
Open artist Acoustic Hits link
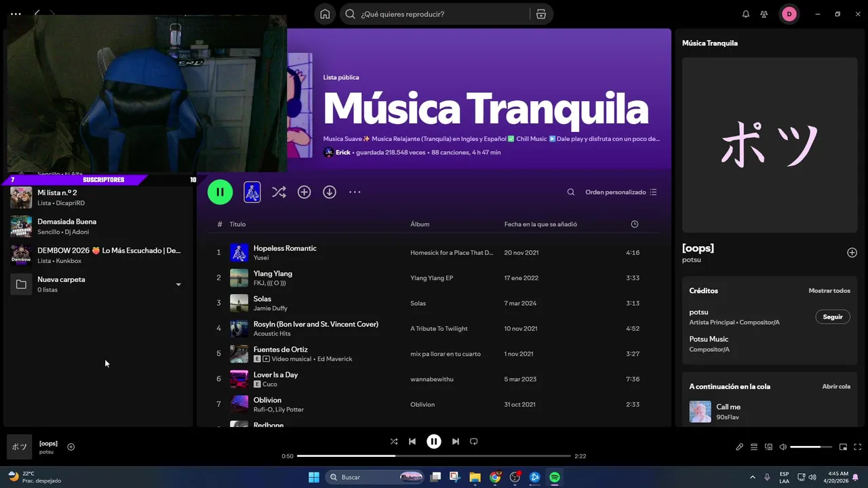click(x=272, y=333)
